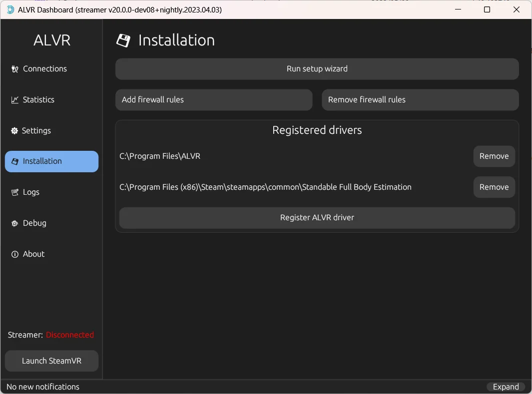532x394 pixels.
Task: Expand the notifications bar
Action: 506,387
